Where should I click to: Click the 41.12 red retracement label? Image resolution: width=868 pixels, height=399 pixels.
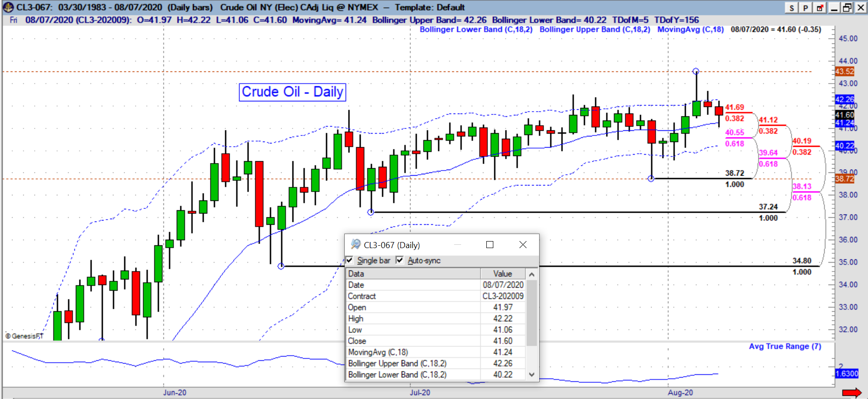pyautogui.click(x=768, y=120)
